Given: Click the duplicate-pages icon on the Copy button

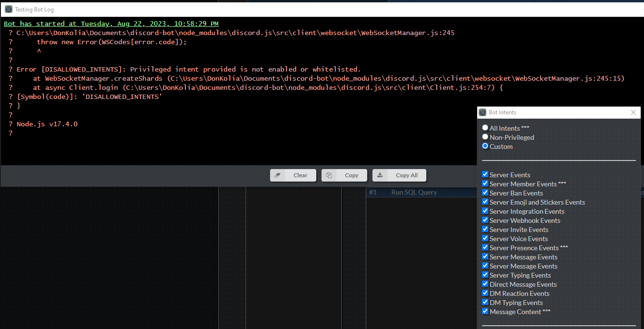Looking at the screenshot, I should [x=329, y=175].
